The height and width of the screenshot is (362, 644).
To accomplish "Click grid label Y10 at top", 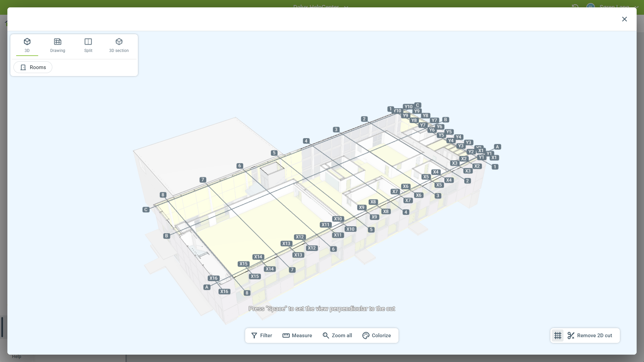I will (408, 107).
